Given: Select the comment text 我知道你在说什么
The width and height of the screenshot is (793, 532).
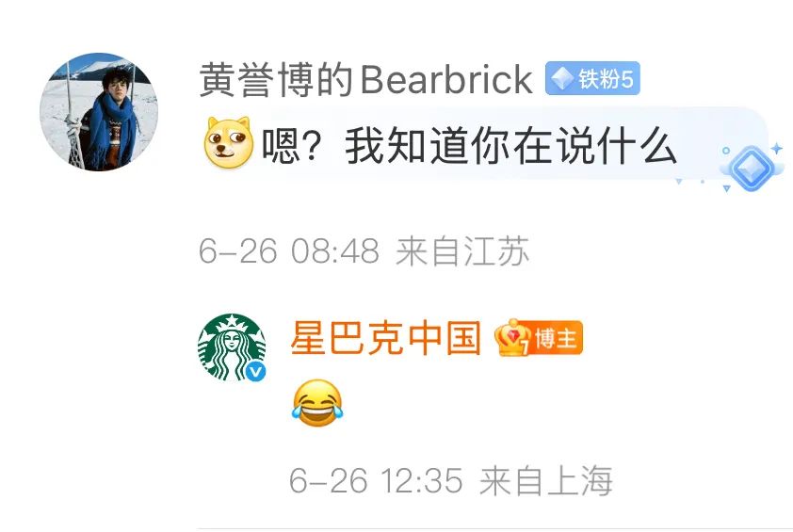Looking at the screenshot, I should (x=510, y=146).
